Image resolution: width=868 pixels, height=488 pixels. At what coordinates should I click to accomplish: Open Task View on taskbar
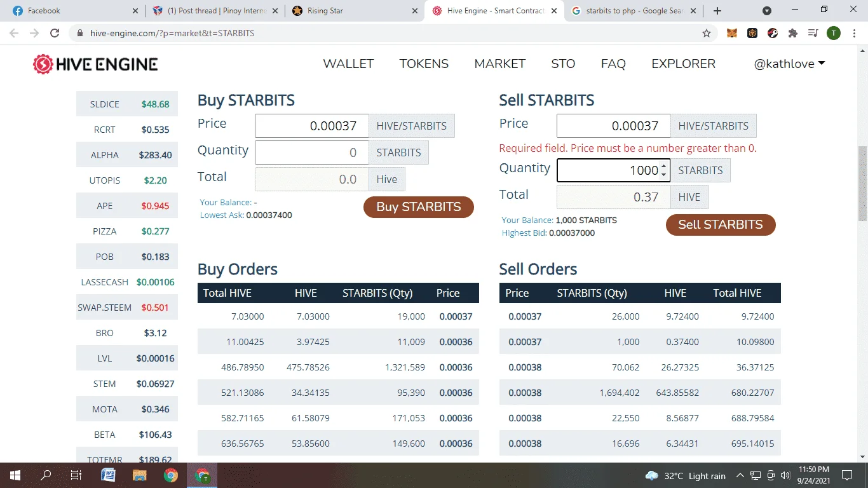pos(76,475)
